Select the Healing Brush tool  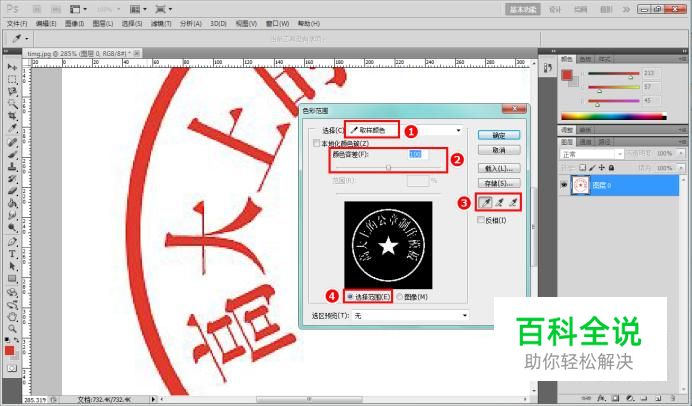(x=12, y=142)
